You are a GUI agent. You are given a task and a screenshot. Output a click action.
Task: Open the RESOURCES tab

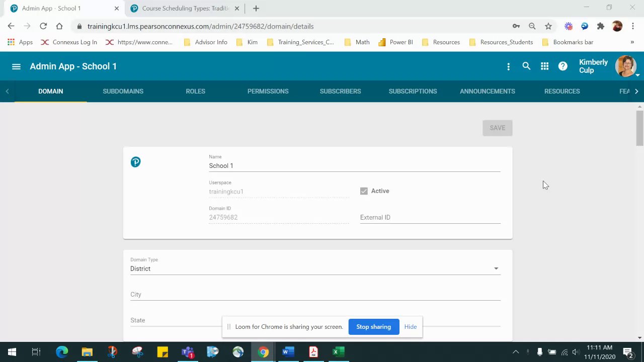(x=562, y=91)
